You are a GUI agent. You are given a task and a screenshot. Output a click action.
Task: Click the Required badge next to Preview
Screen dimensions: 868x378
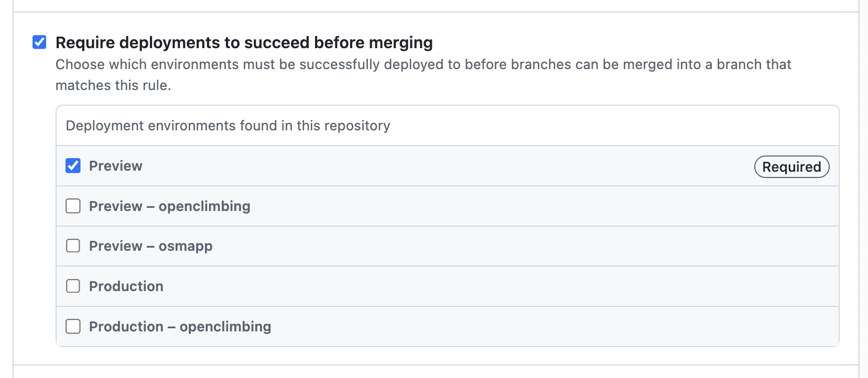click(x=791, y=166)
